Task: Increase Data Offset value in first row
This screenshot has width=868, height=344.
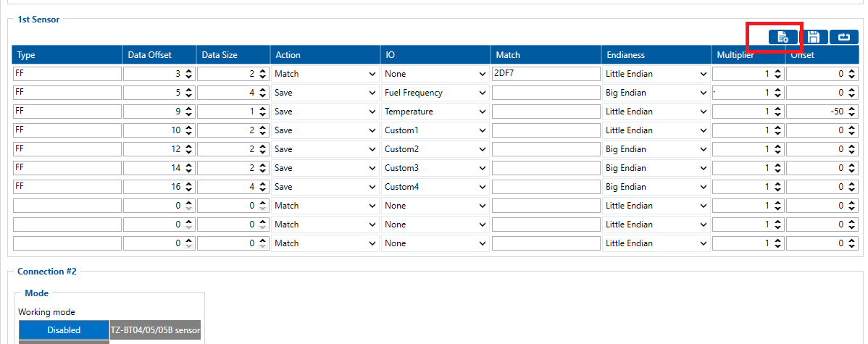Action: pos(189,71)
